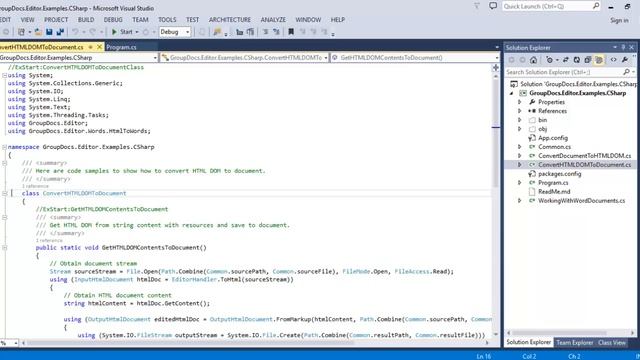Viewport: 640px width, 360px height.
Task: Open the DEBUG menu
Action: [113, 20]
